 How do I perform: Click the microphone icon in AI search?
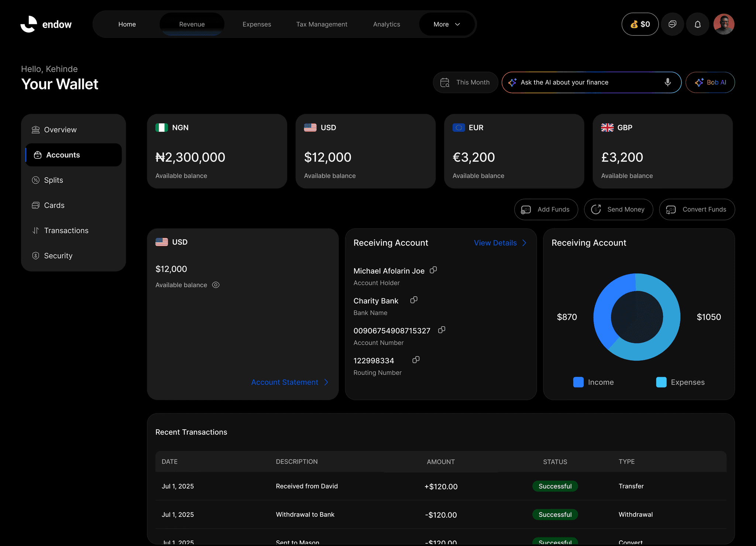(667, 82)
